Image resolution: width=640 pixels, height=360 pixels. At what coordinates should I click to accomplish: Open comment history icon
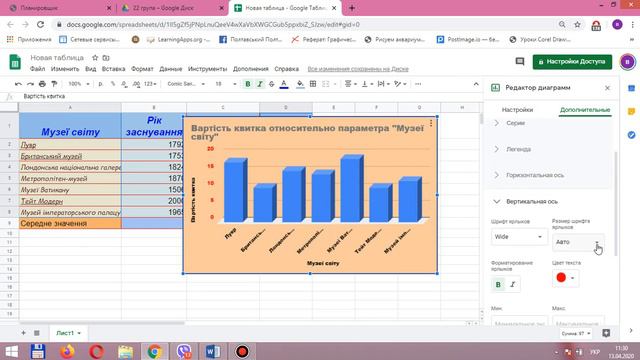520,62
